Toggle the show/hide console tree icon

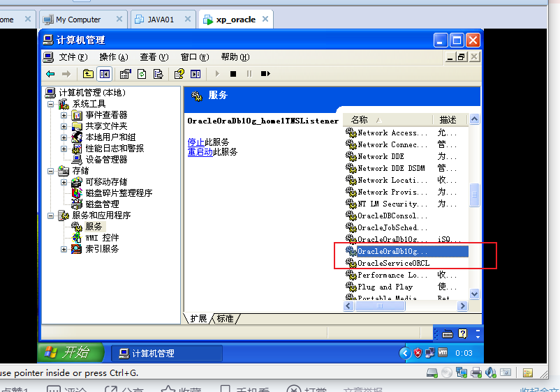104,74
